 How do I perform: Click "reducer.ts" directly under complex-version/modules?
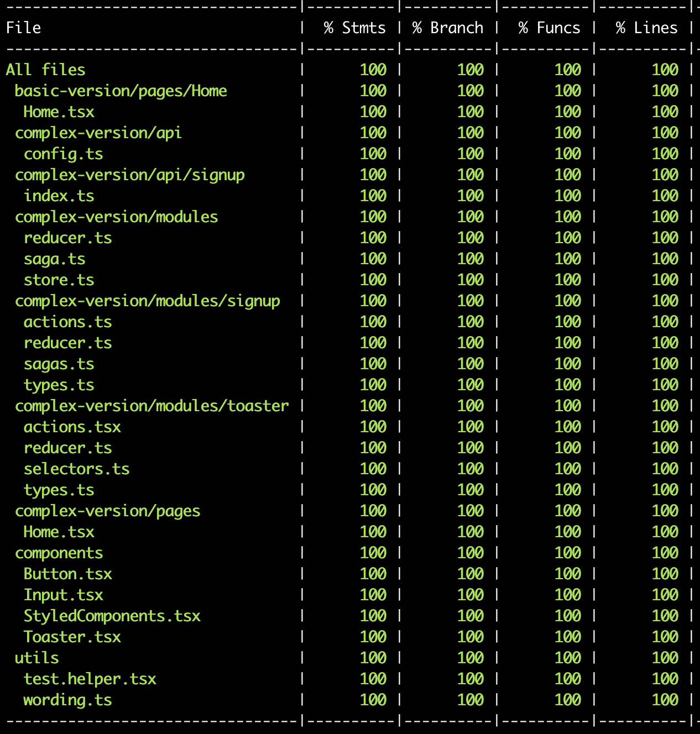tap(68, 238)
